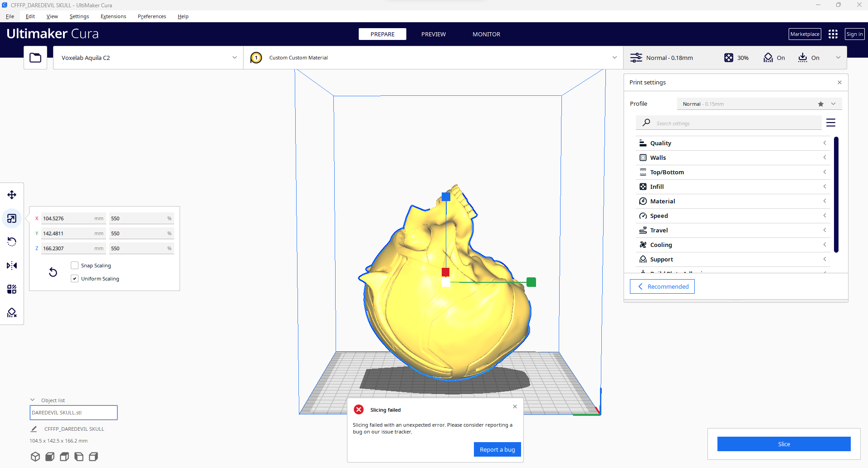
Task: Click the settings visibility hamburger menu
Action: [x=831, y=123]
